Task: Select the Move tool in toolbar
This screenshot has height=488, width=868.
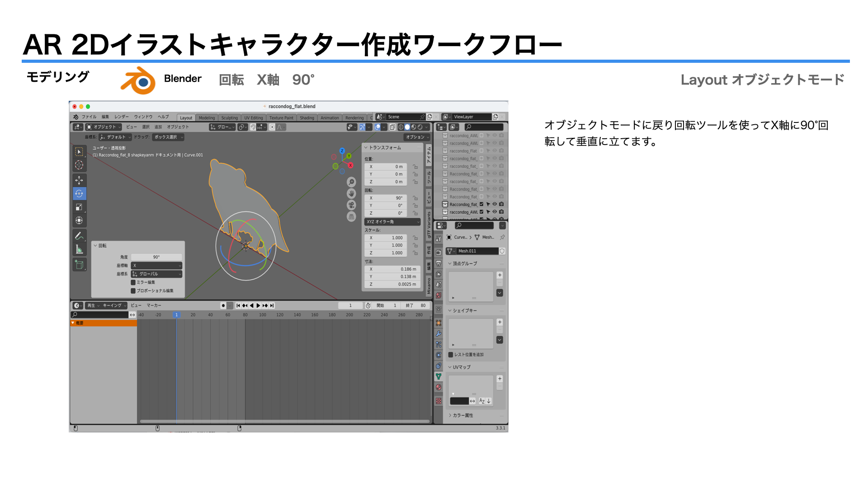Action: coord(79,180)
